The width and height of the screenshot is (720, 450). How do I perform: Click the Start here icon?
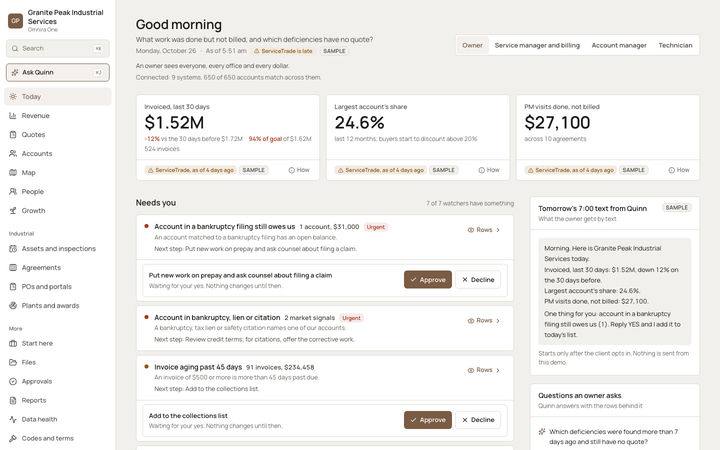pos(13,343)
